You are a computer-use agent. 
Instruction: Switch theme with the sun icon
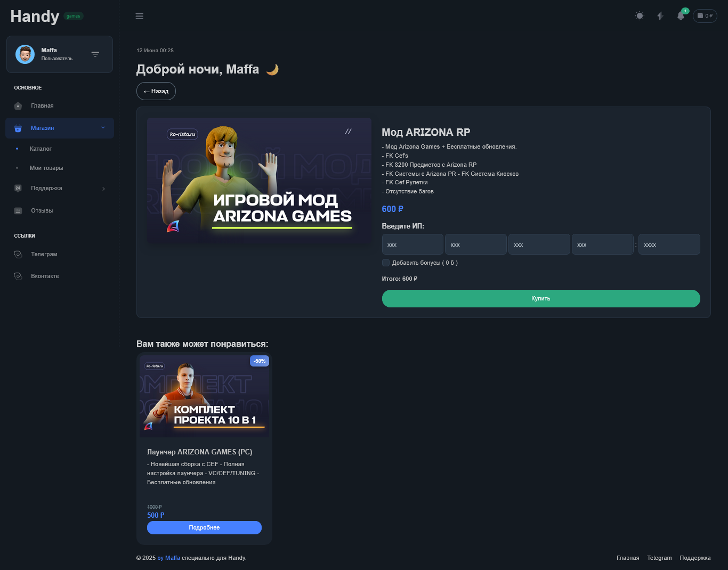tap(640, 16)
